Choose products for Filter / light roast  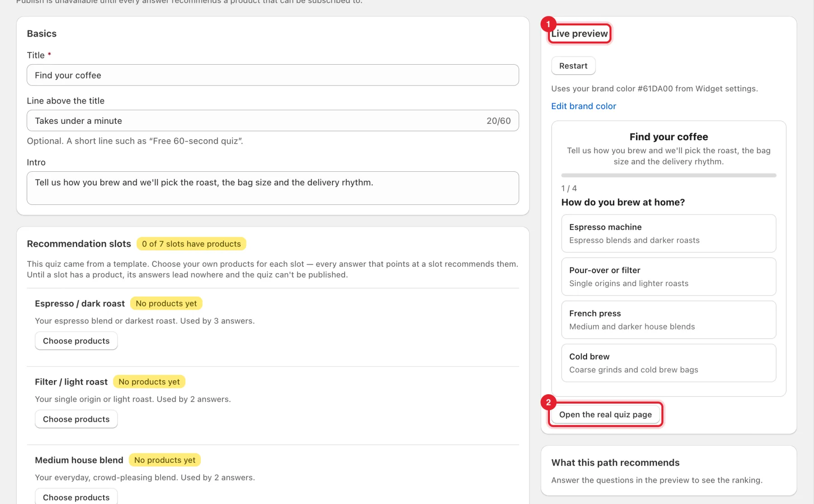click(76, 419)
